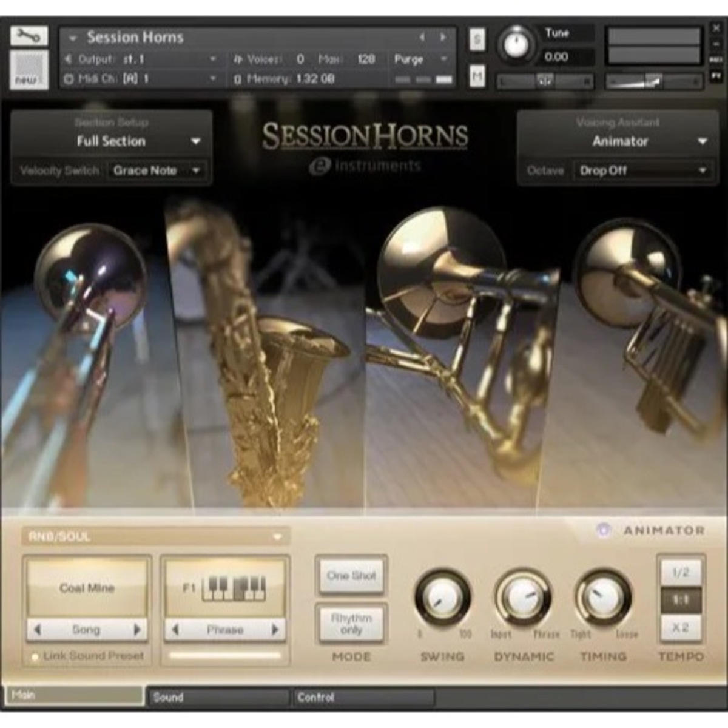Enable Rhythm only mode
Image resolution: width=728 pixels, height=728 pixels.
click(x=351, y=624)
